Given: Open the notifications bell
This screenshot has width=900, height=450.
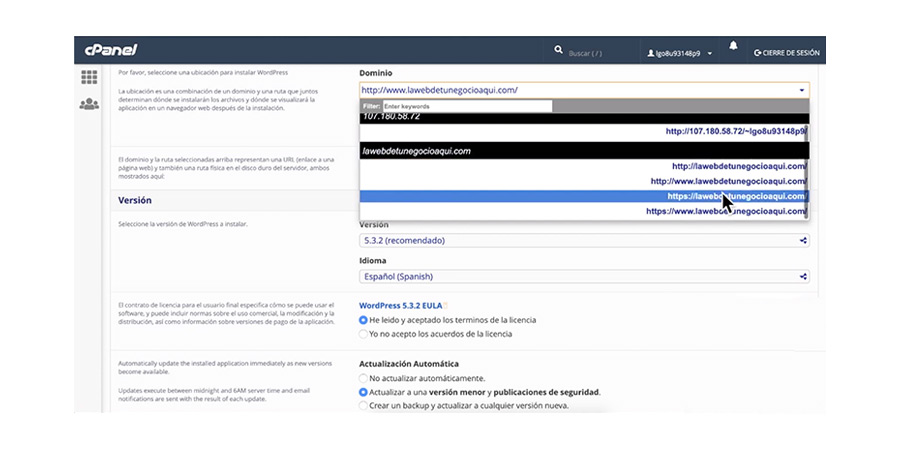Looking at the screenshot, I should pyautogui.click(x=733, y=47).
